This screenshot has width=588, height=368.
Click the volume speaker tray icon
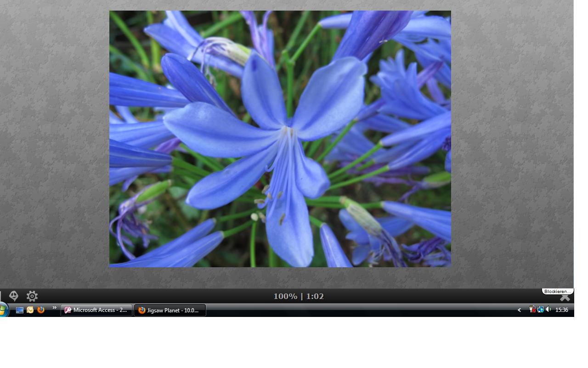tap(548, 310)
